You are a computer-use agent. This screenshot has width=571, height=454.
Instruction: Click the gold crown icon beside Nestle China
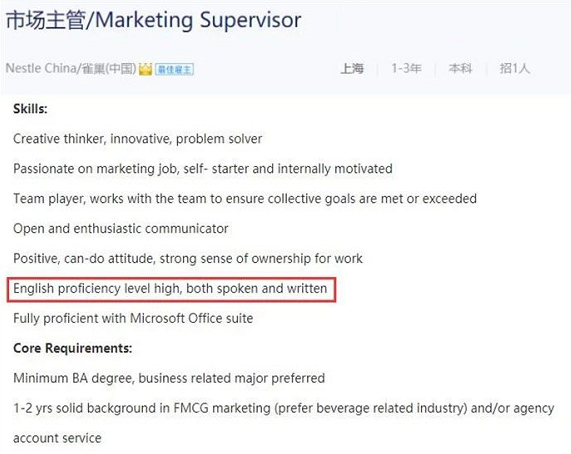coord(145,69)
